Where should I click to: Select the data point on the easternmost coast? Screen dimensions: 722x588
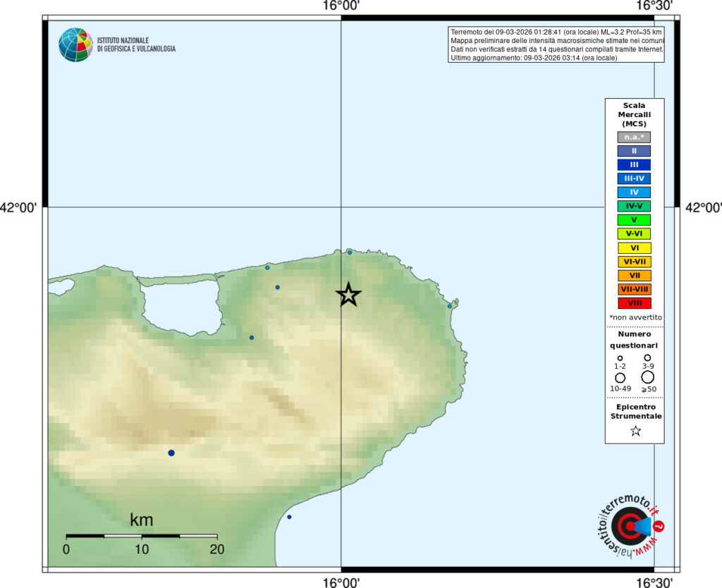450,306
